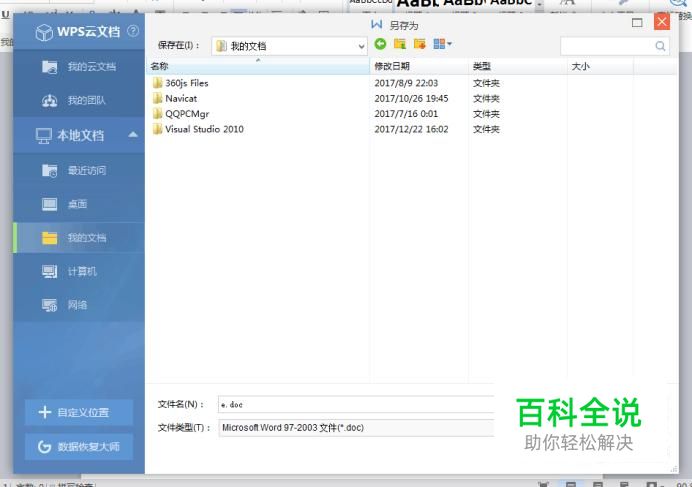Select the Navicat folder
Viewport: 692px width, 487px height.
coord(181,98)
